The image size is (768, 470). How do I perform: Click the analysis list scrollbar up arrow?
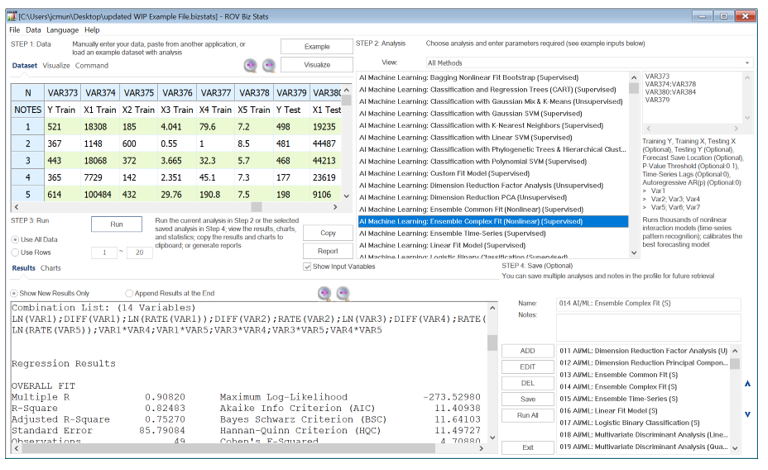pos(634,77)
